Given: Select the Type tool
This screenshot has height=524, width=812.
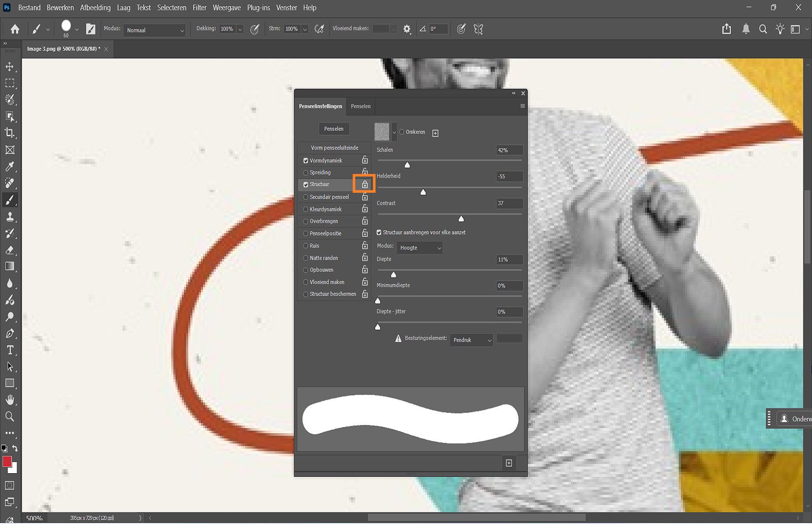Looking at the screenshot, I should [x=10, y=350].
